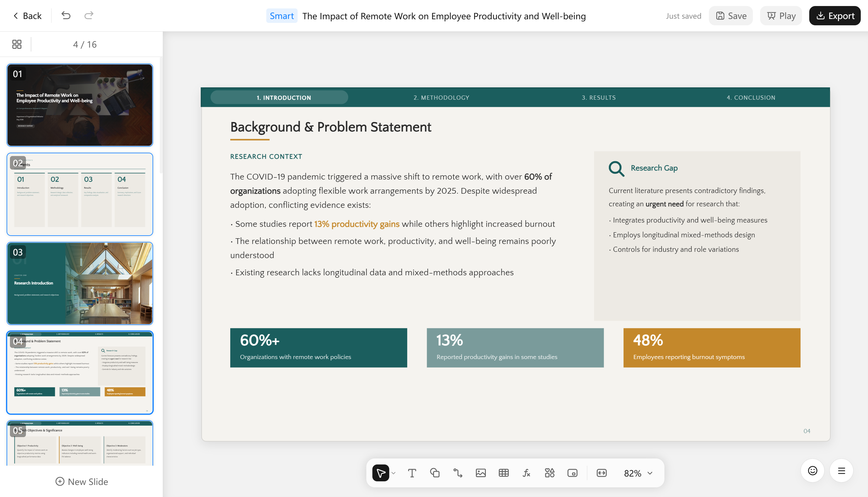Screen dimensions: 868x497
Task: Open the slide grid overview icon
Action: pyautogui.click(x=17, y=44)
